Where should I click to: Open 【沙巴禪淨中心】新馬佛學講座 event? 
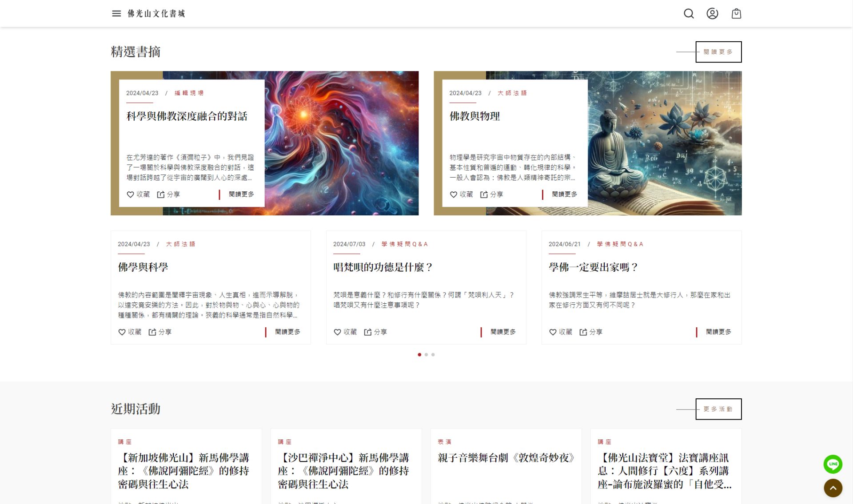click(344, 471)
